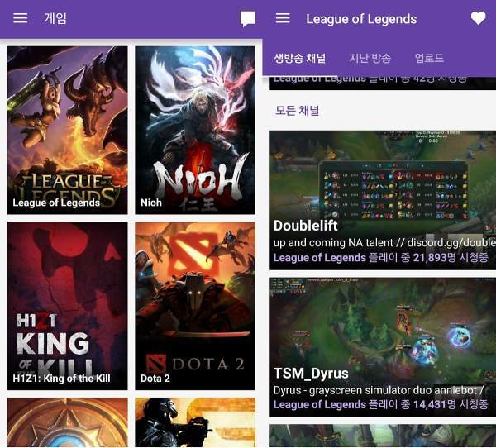Toggle the heart follow icon

(x=478, y=18)
